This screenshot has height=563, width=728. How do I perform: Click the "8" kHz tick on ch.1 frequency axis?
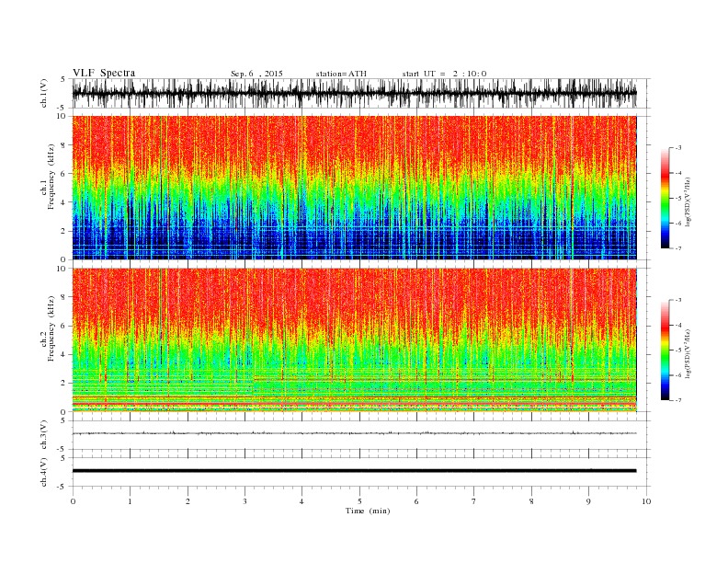[x=64, y=145]
